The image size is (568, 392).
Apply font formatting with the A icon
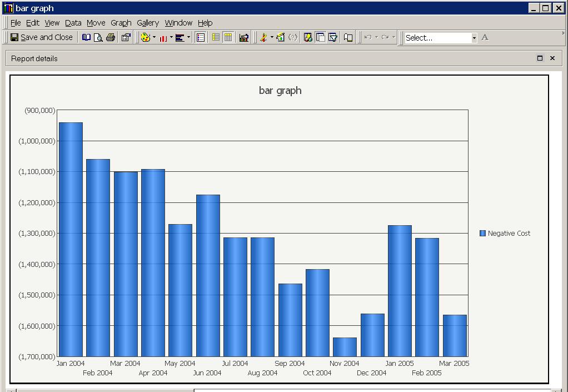[x=485, y=37]
